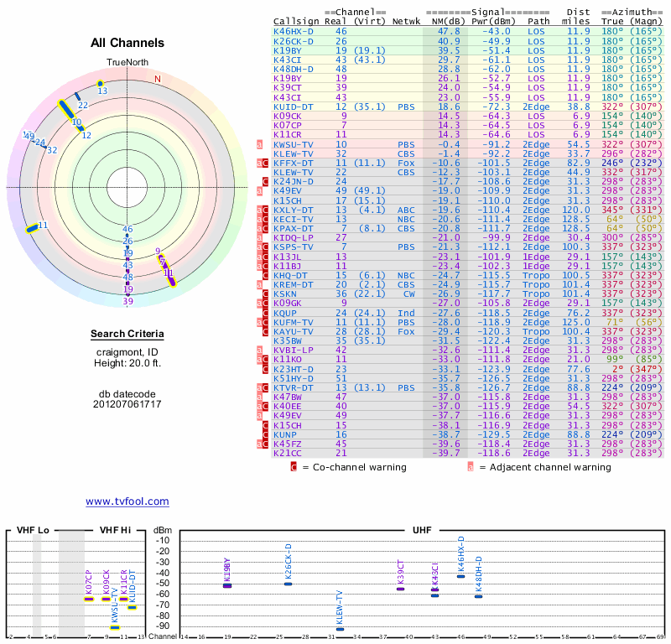Open the www.tvfool.com link

(127, 501)
